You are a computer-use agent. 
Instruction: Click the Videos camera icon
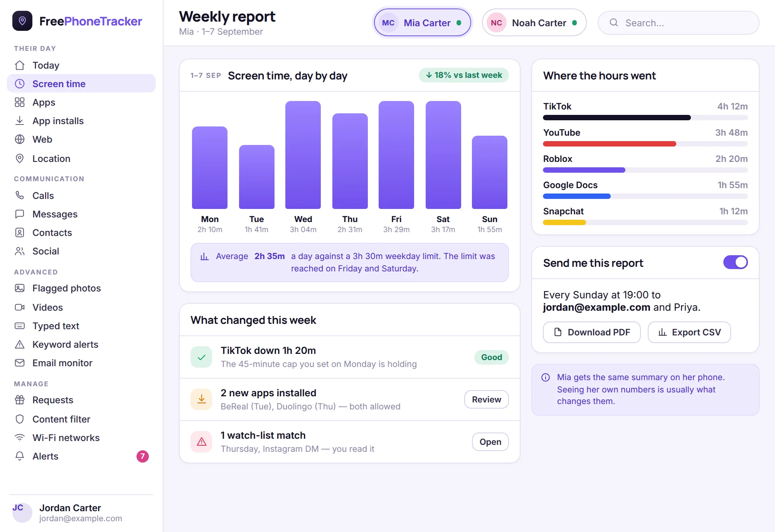(x=20, y=307)
